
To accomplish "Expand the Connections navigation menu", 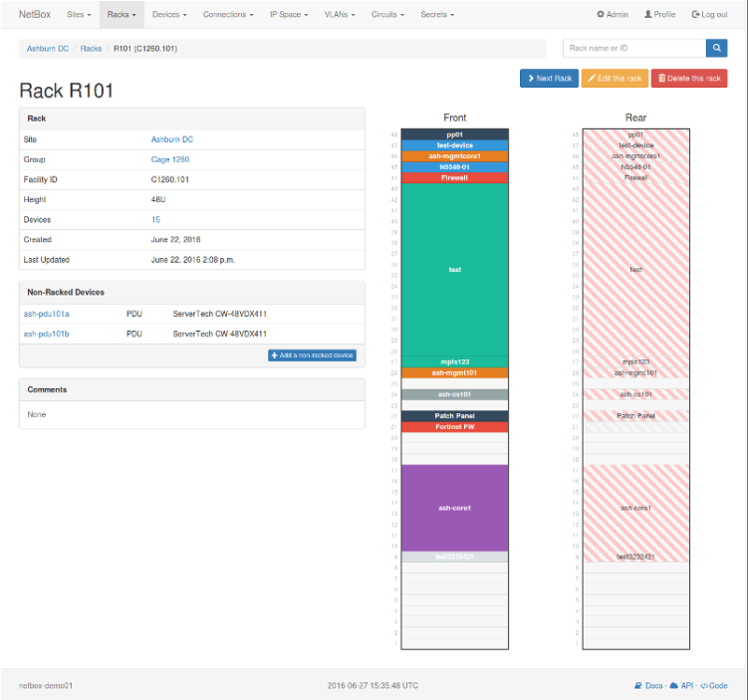I will [228, 14].
